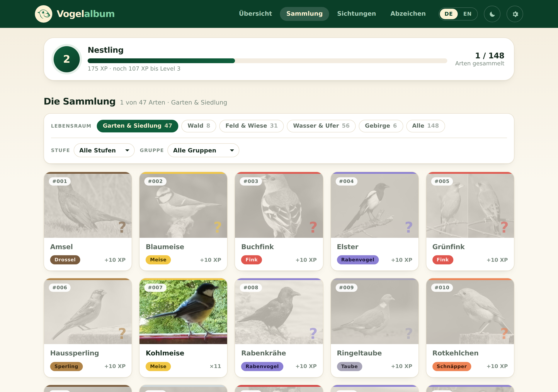This screenshot has width=558, height=392.
Task: Click the Meise tag on Blaumeise card
Action: point(158,260)
